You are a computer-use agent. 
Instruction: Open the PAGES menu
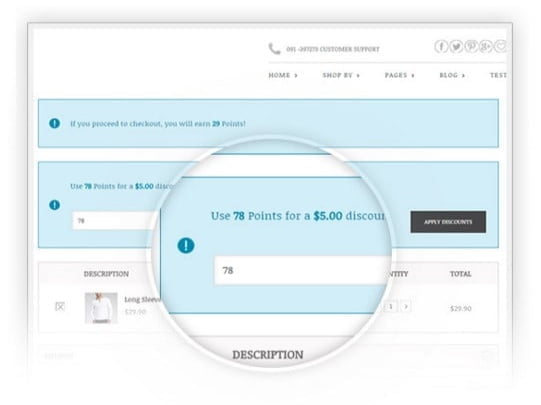point(400,75)
